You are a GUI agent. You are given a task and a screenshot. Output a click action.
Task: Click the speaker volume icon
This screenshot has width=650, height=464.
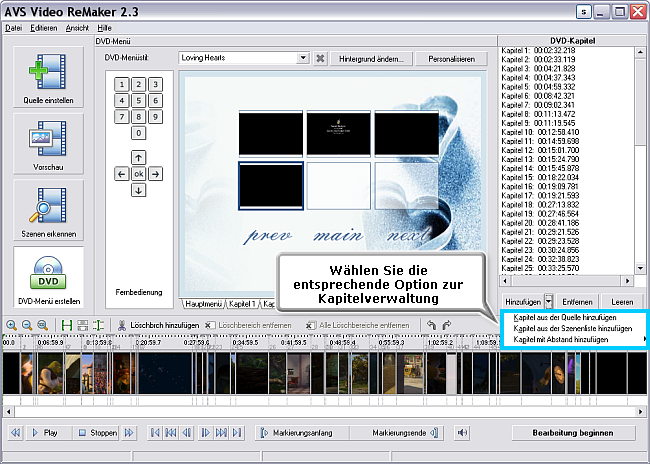click(462, 432)
